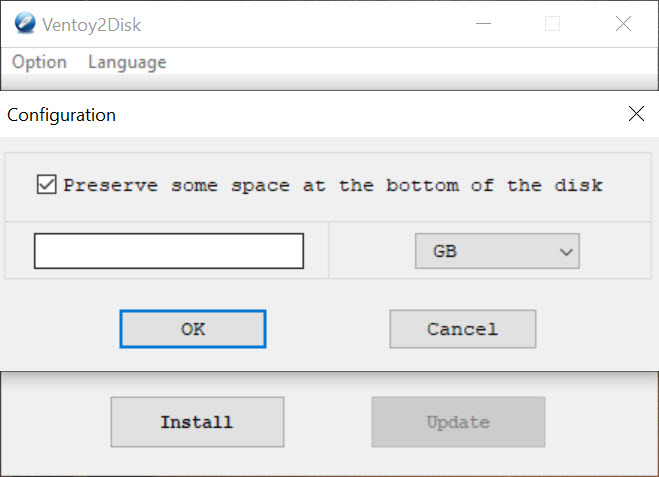
Task: Maximize the Ventoy2Disk window
Action: pos(552,24)
